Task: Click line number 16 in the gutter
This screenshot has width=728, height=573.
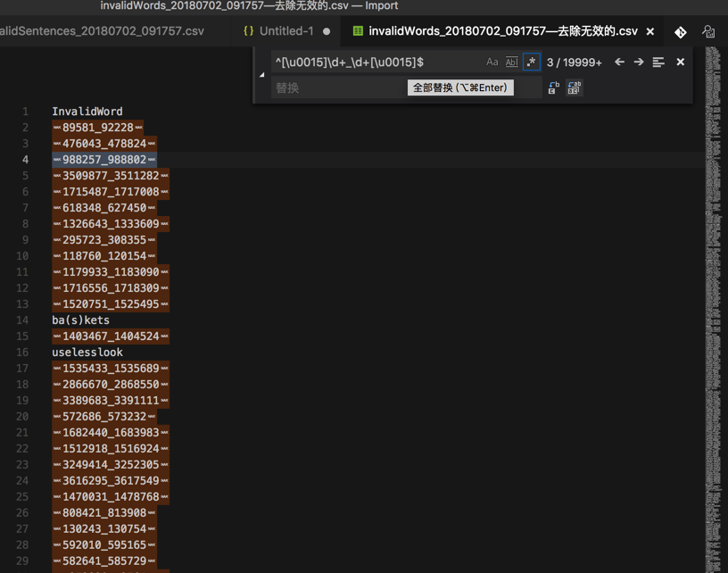Action: 22,352
